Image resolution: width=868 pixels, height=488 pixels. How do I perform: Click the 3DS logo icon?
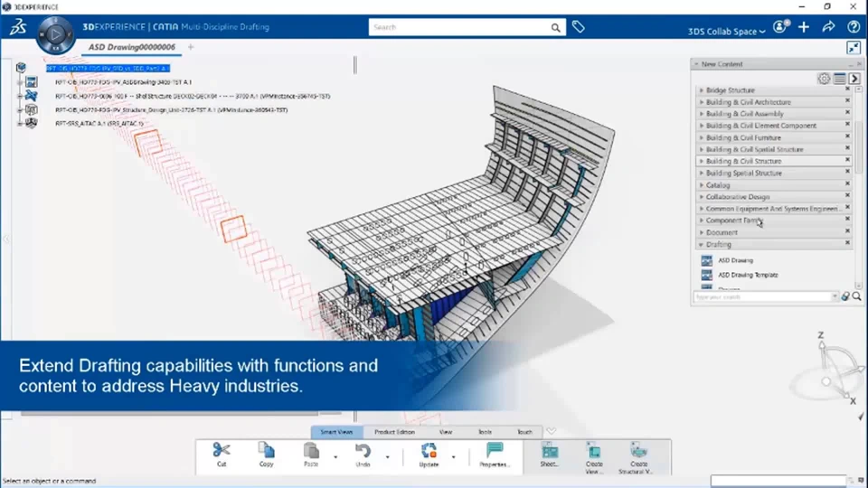point(18,26)
